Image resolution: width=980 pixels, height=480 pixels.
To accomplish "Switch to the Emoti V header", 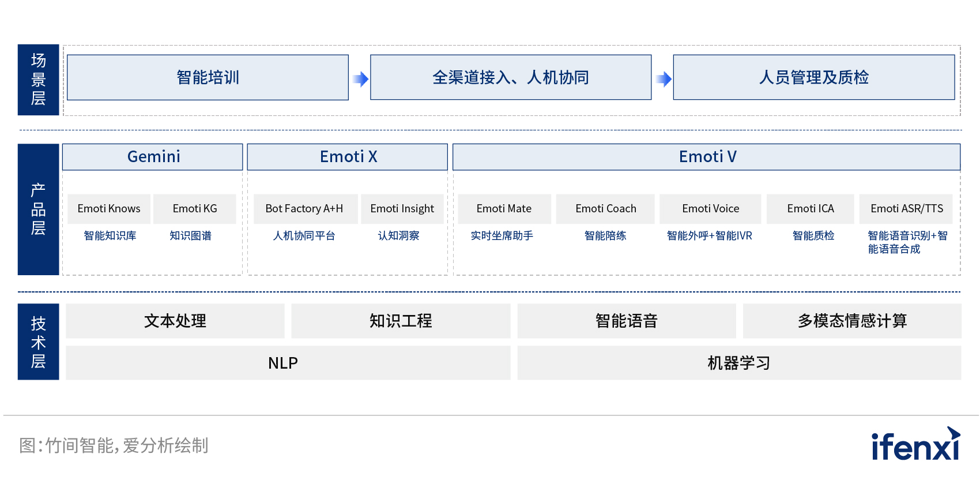I will [x=707, y=157].
